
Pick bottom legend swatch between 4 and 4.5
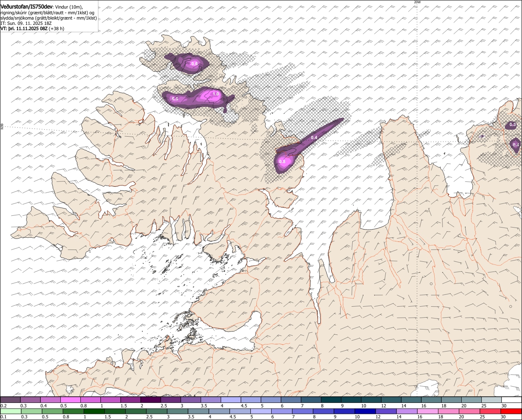[x=219, y=411]
